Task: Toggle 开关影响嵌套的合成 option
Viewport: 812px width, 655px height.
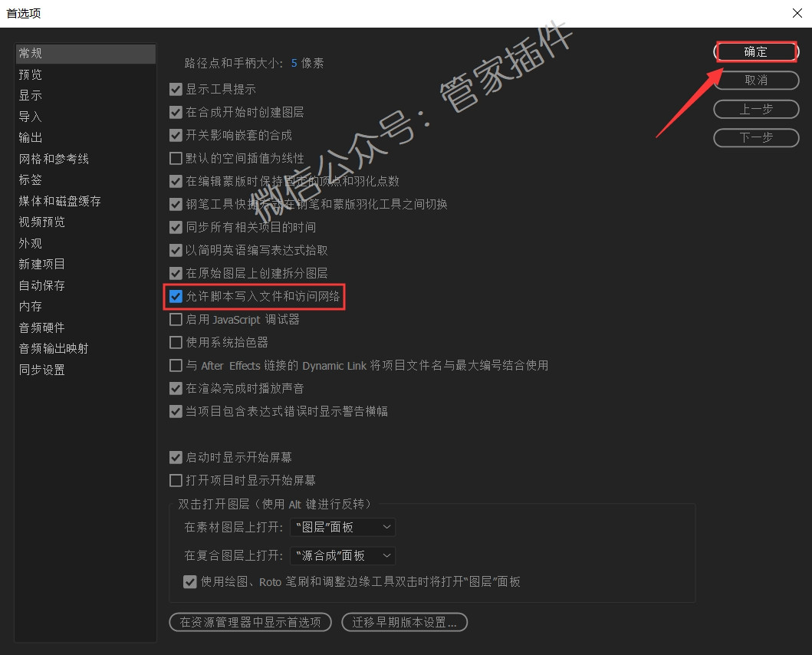Action: point(176,135)
